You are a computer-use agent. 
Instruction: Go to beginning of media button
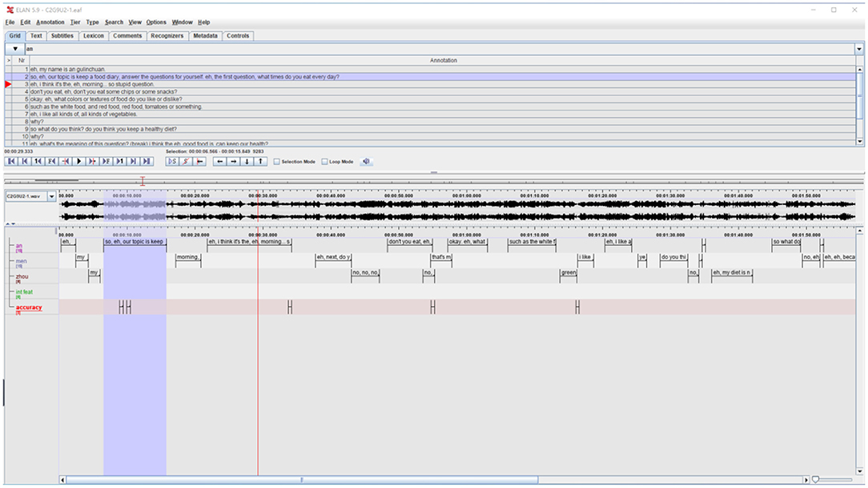click(11, 161)
